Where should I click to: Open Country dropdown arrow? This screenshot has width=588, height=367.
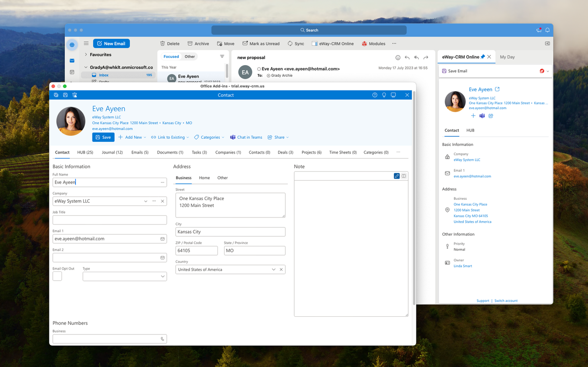[274, 270]
